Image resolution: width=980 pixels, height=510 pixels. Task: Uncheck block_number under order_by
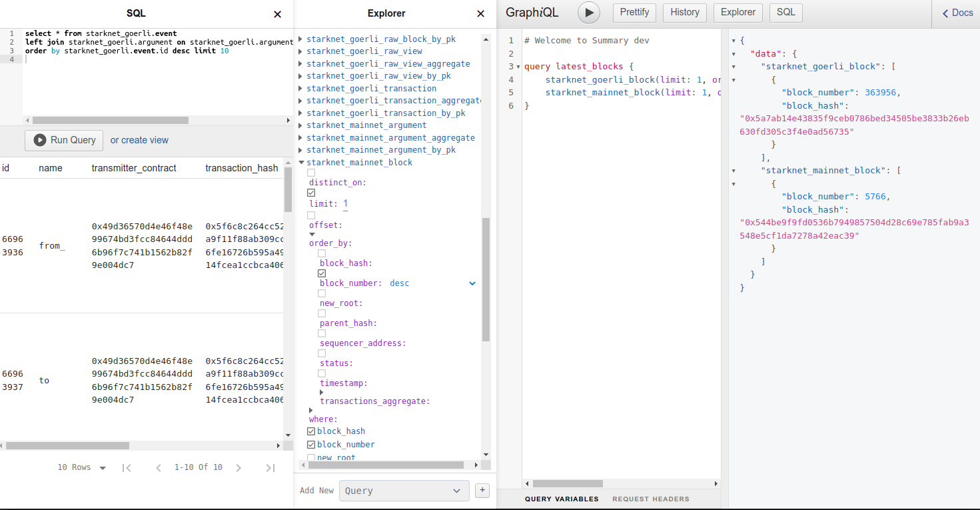[x=322, y=273]
